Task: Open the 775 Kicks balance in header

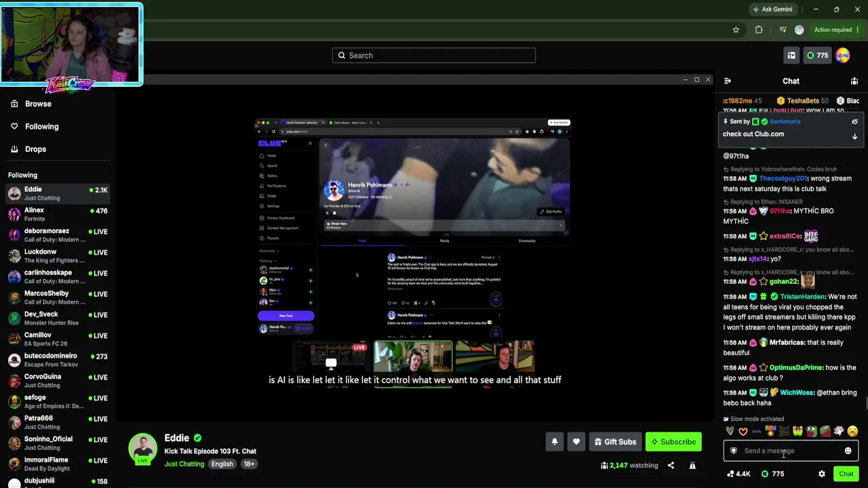Action: tap(817, 56)
